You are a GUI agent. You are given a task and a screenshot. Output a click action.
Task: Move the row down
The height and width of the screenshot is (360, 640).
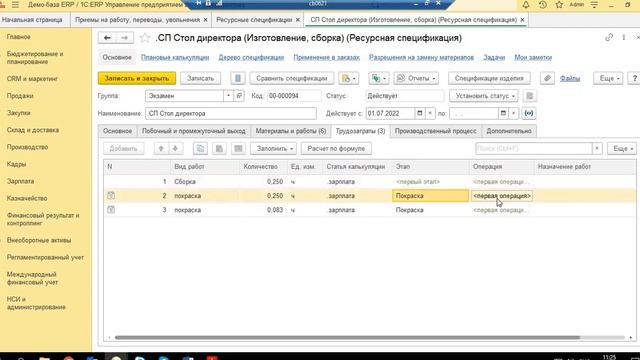[x=175, y=149]
